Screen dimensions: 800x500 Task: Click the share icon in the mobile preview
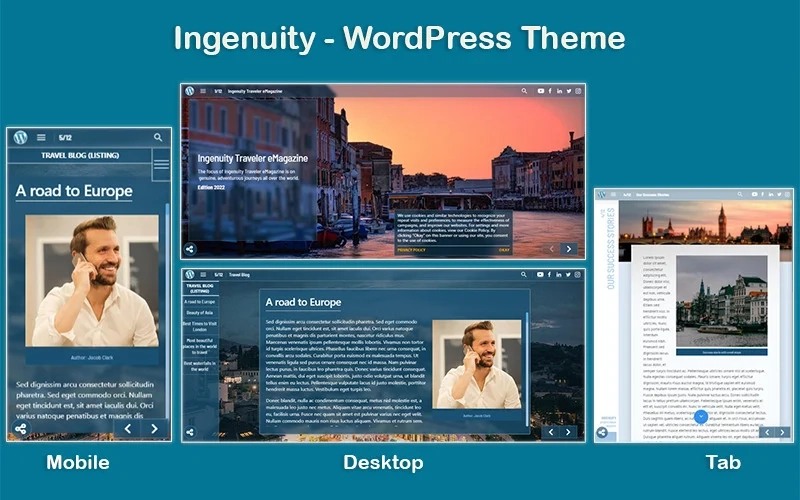tap(21, 428)
